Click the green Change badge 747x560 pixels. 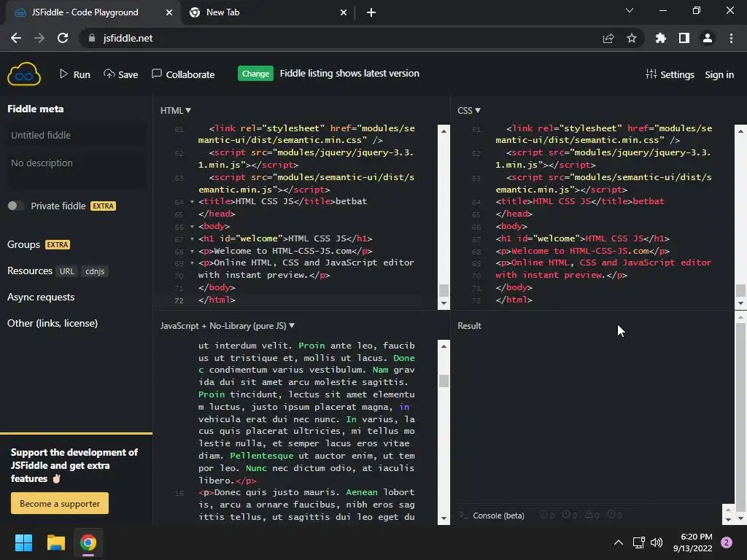(x=255, y=74)
